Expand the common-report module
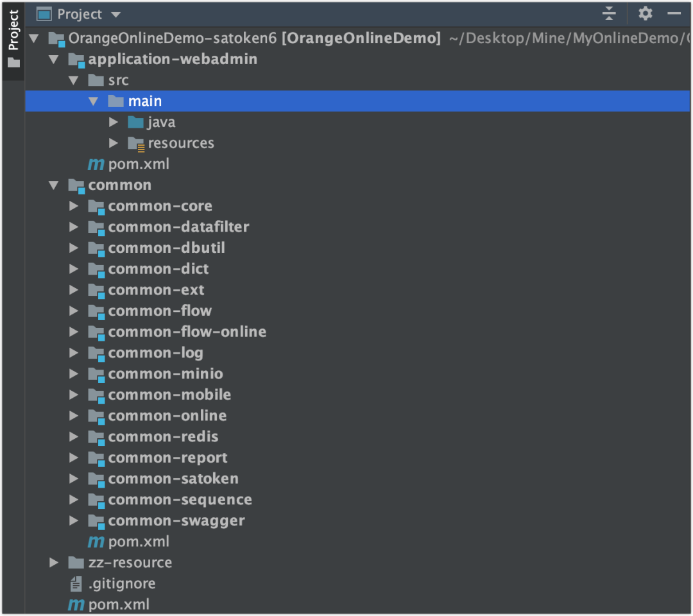 73,458
